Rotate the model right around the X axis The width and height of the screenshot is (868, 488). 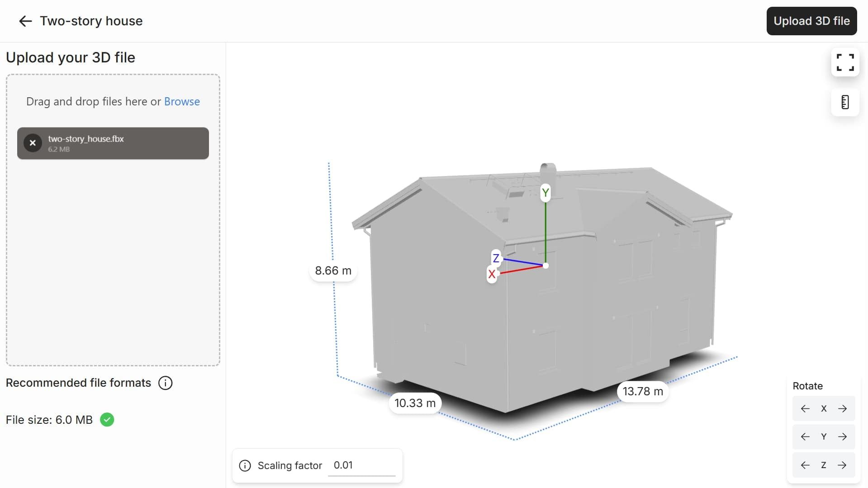pyautogui.click(x=843, y=408)
